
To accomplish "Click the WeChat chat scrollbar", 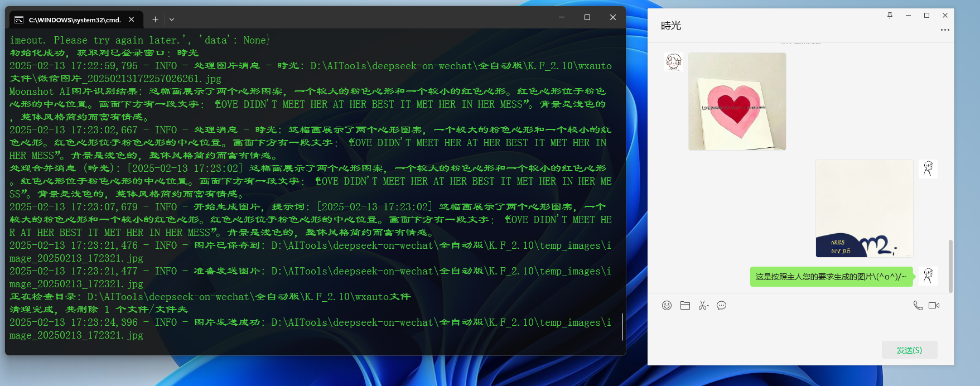I will tap(950, 266).
